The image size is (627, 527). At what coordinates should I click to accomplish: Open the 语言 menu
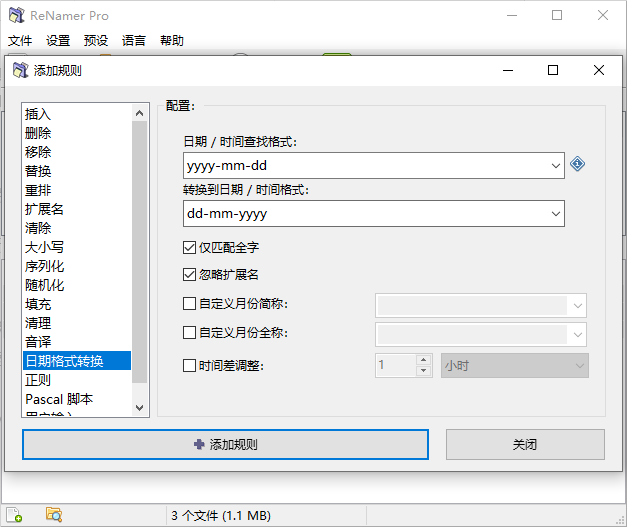click(134, 40)
